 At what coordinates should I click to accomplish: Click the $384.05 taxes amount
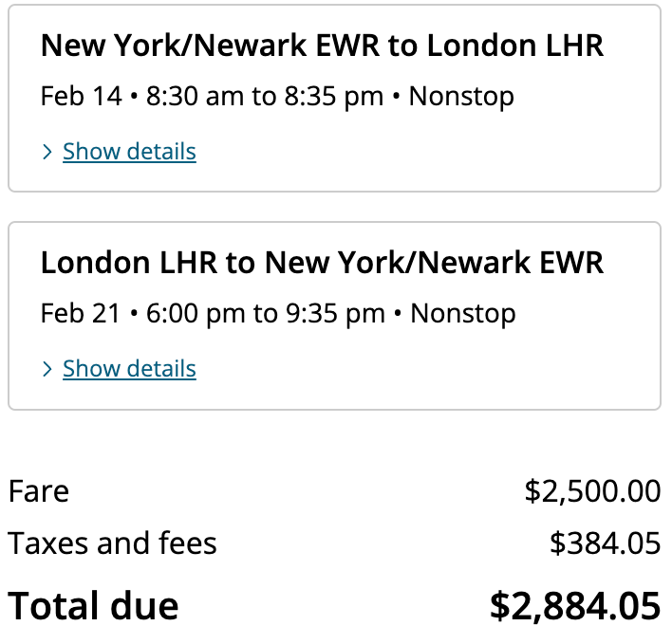coord(606,543)
